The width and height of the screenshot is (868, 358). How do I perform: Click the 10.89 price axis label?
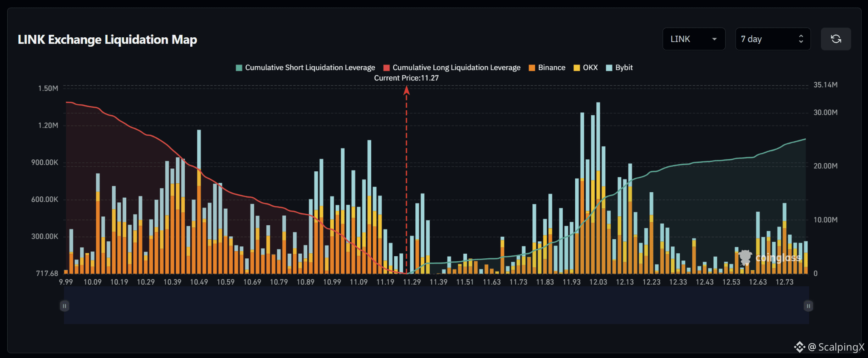pyautogui.click(x=306, y=282)
